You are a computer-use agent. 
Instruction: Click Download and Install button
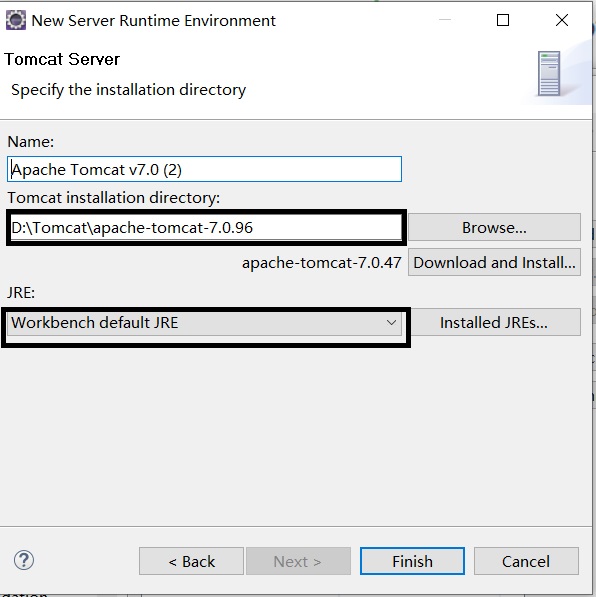(494, 262)
